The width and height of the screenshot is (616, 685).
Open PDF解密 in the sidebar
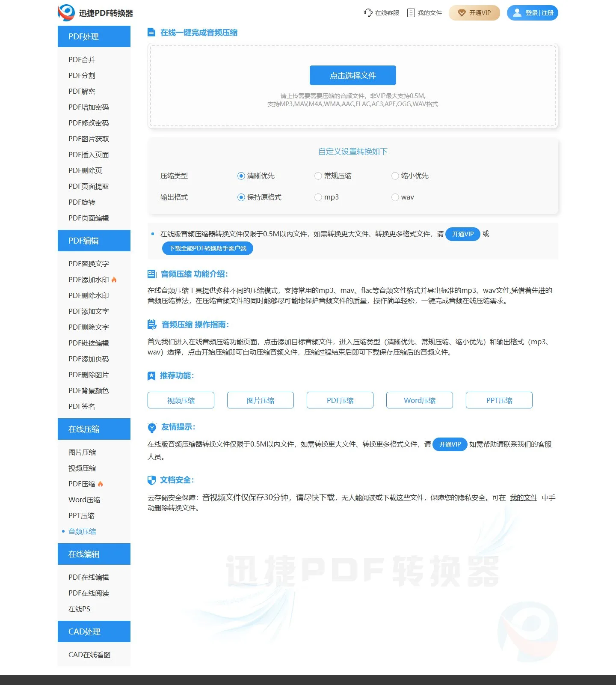[82, 91]
